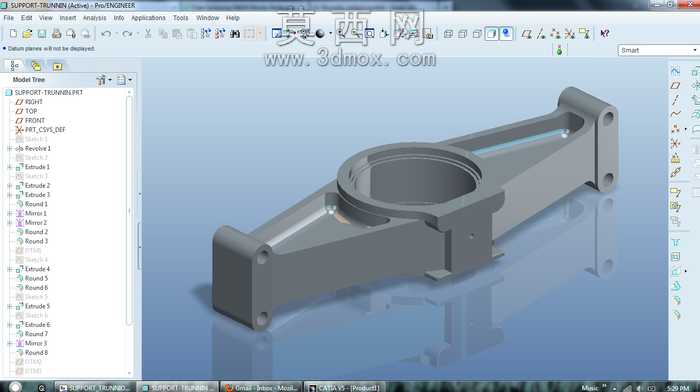Cut the selected feature with scissors icon
Viewport: 700px width, 392px height.
[x=148, y=33]
